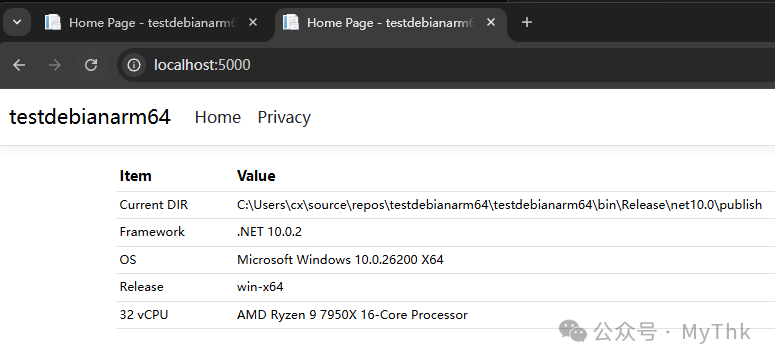Close the second Home Page tab
The image size is (775, 362).
tap(491, 22)
